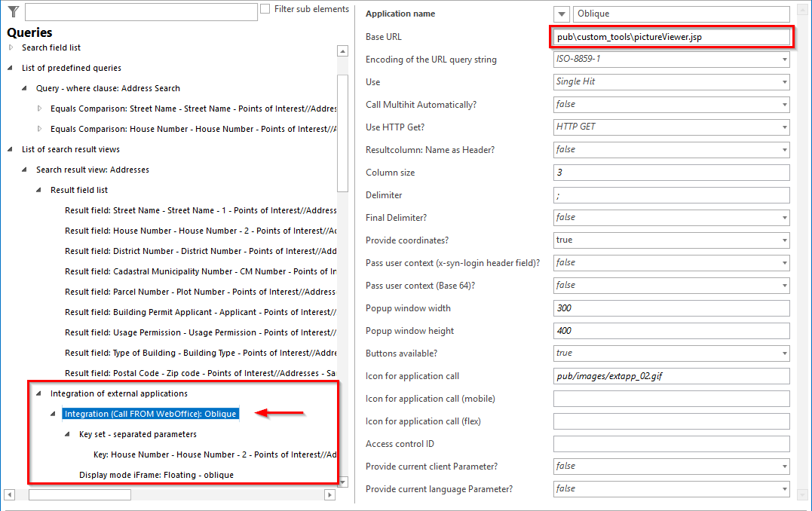
Task: Collapse the Integration of external applications node
Action: (x=38, y=393)
